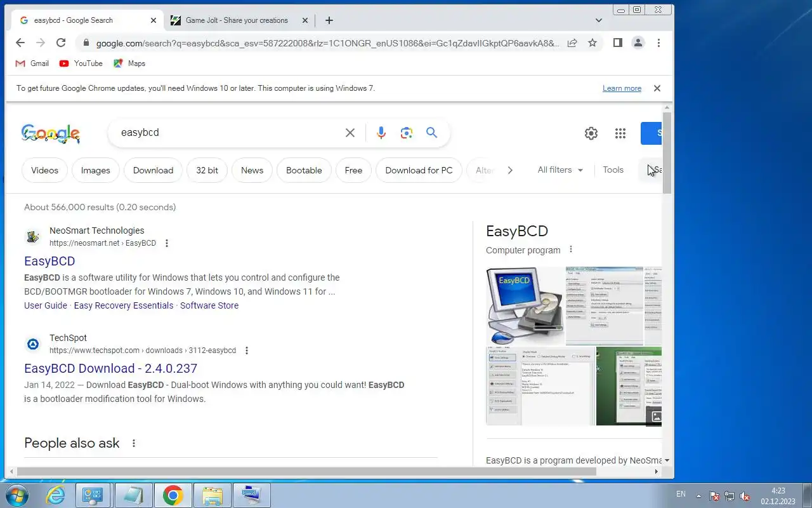Open People also ask options menu

click(133, 443)
